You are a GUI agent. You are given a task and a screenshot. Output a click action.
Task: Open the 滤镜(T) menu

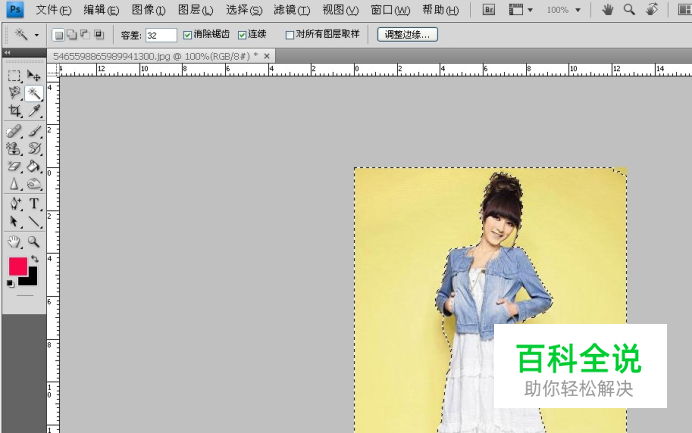click(292, 10)
